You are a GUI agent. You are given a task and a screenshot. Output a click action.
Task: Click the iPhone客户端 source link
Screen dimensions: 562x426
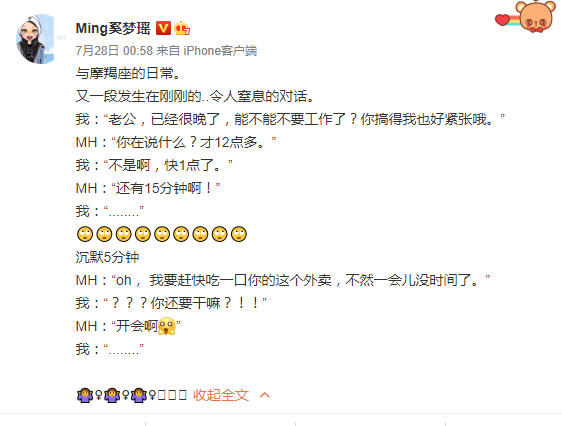click(x=220, y=51)
